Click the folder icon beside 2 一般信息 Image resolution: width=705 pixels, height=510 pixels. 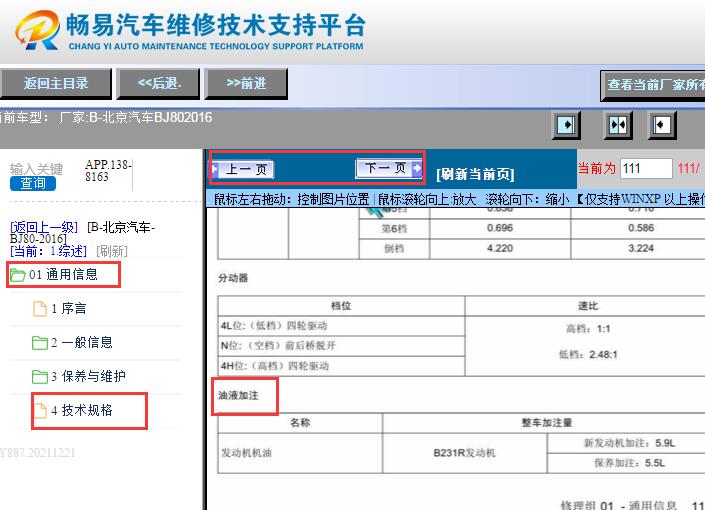40,343
